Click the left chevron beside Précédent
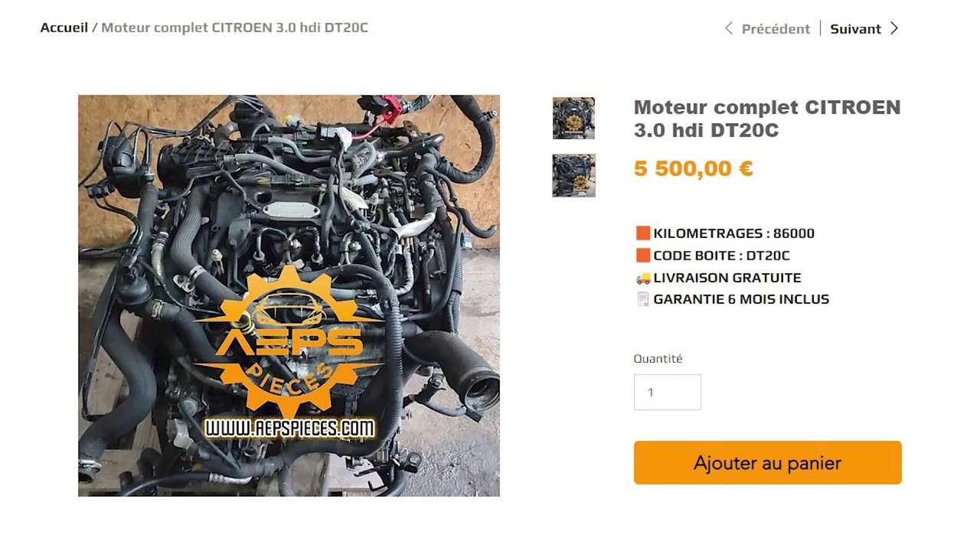 [728, 28]
